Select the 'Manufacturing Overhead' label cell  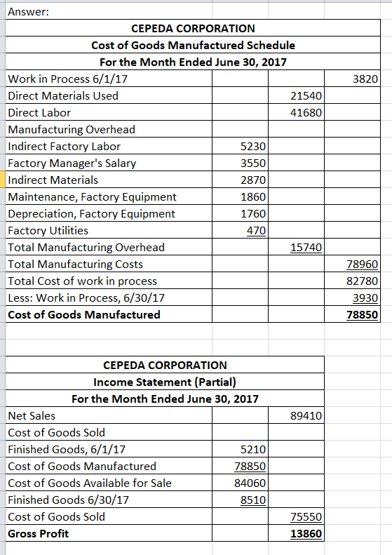(109, 129)
